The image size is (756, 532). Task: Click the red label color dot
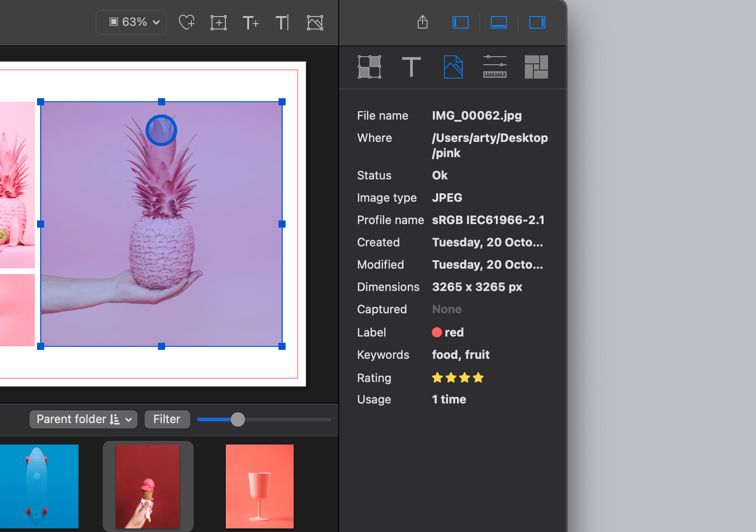point(437,332)
